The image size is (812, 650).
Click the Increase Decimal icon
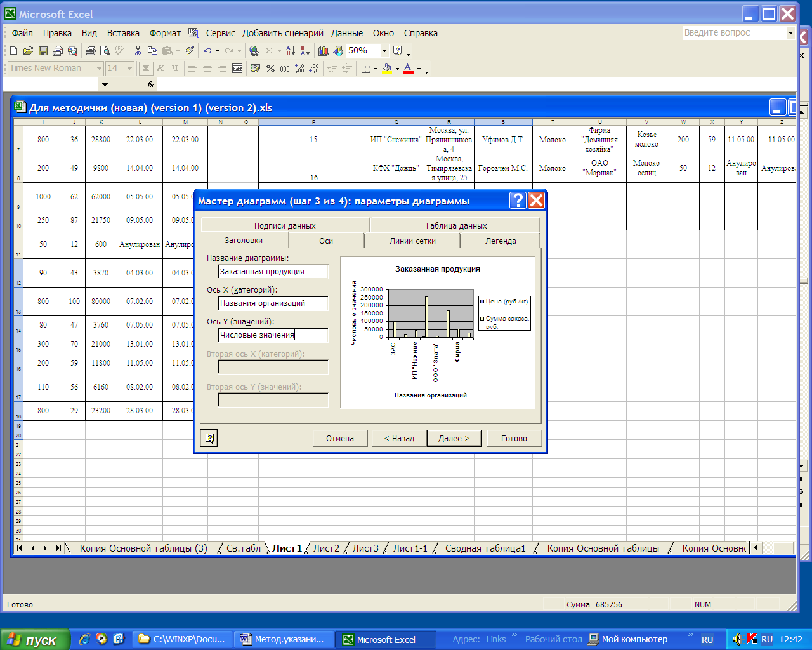tap(299, 69)
